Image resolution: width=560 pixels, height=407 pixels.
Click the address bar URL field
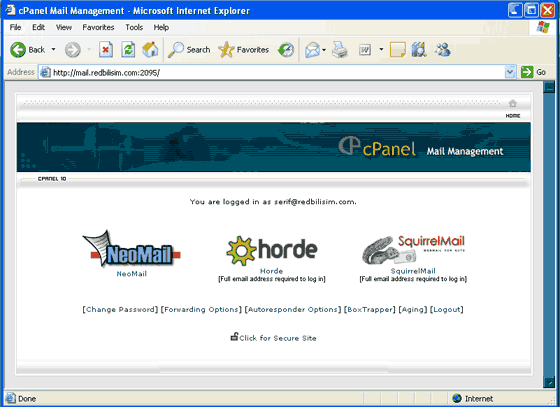pyautogui.click(x=272, y=72)
